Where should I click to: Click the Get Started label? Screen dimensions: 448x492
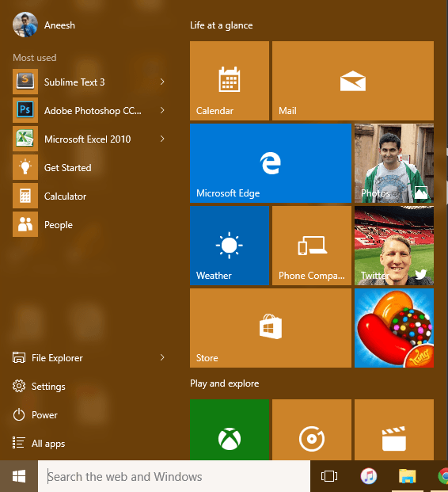[68, 167]
